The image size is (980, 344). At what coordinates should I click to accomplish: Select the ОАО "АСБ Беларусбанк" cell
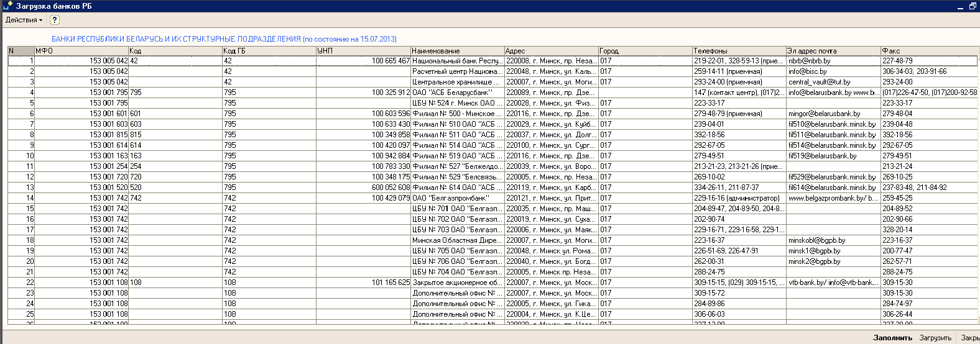point(457,93)
